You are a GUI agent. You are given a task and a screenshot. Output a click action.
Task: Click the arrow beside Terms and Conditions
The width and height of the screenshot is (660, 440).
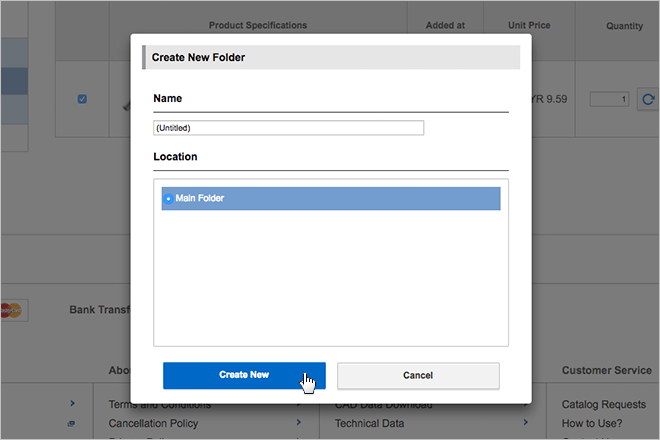pyautogui.click(x=299, y=405)
